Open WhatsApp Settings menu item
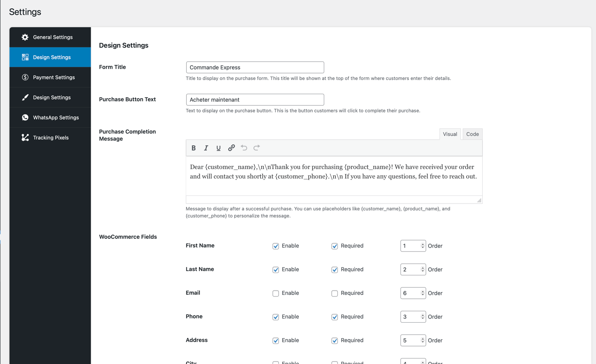Viewport: 596px width, 364px height. coord(50,118)
